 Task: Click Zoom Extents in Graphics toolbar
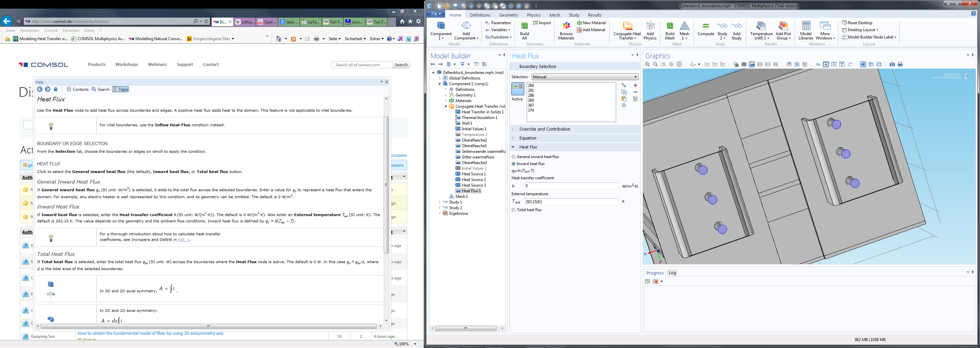pyautogui.click(x=679, y=64)
